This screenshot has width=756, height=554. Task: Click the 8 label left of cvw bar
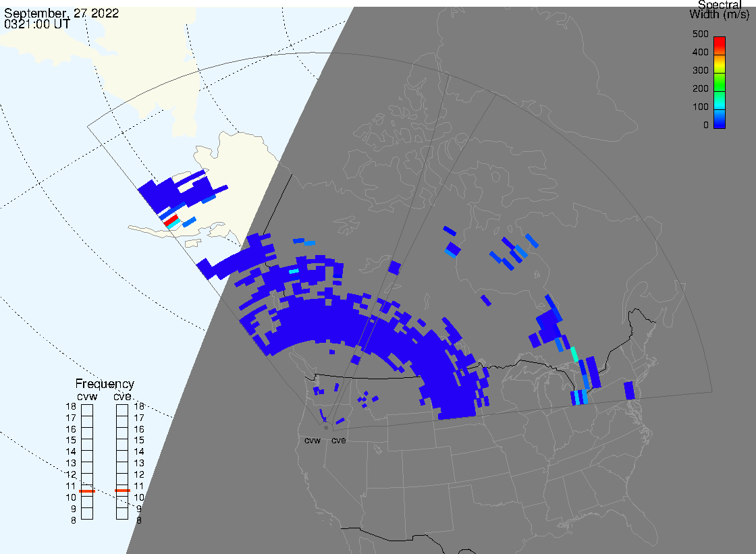point(74,521)
